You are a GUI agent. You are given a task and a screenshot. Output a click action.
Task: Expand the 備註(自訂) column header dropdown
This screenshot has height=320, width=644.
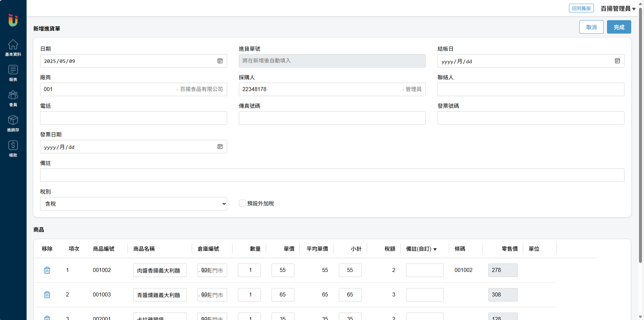click(435, 249)
